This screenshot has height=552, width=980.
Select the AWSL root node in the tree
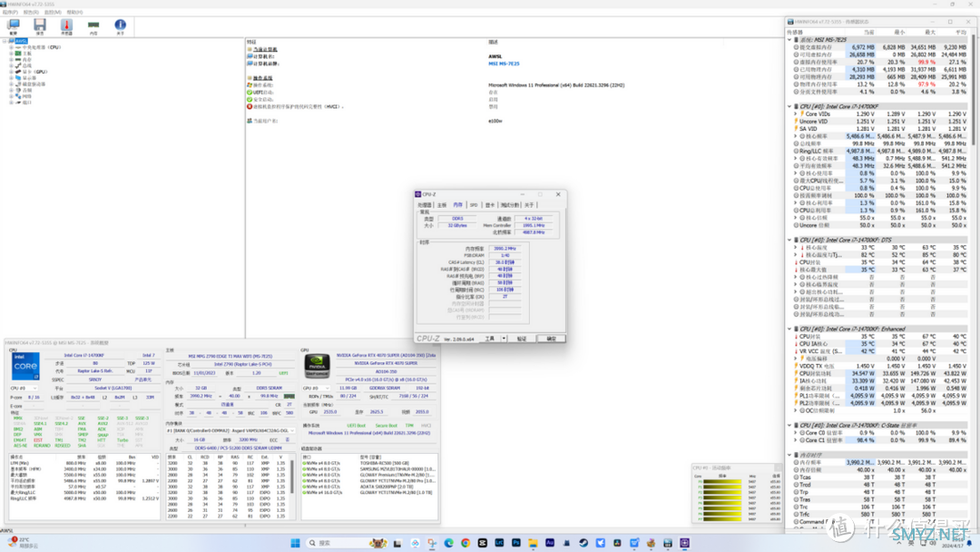point(21,41)
